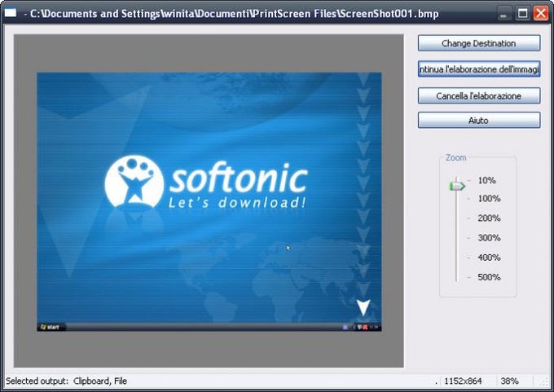Set zoom to 400% label
554x392 pixels.
[x=489, y=258]
